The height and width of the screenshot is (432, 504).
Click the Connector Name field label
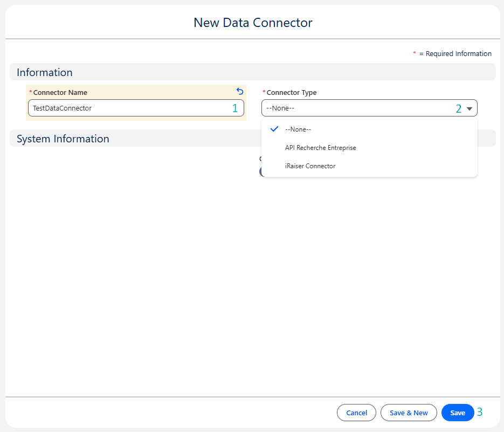(61, 92)
